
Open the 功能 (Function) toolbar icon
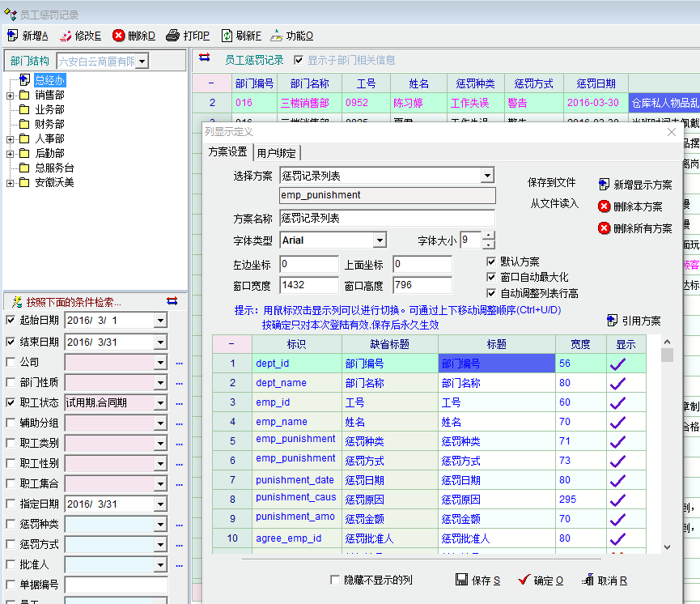[x=276, y=36]
